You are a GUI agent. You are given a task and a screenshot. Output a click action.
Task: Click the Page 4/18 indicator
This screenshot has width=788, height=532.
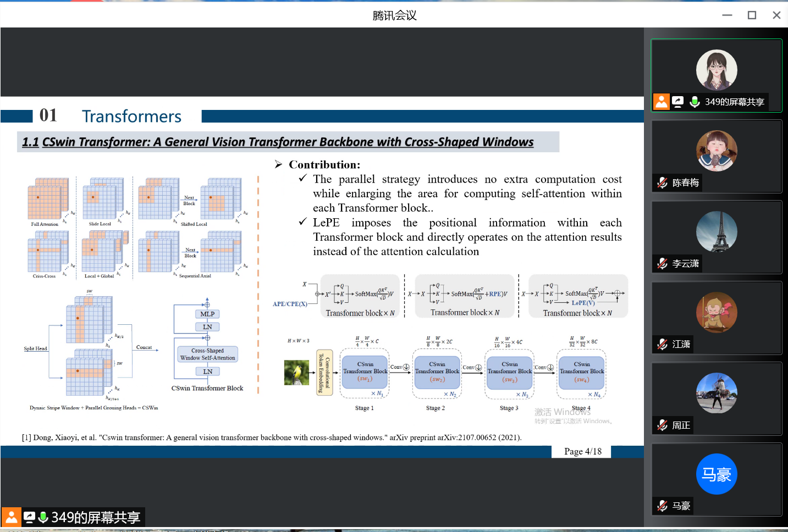click(583, 451)
